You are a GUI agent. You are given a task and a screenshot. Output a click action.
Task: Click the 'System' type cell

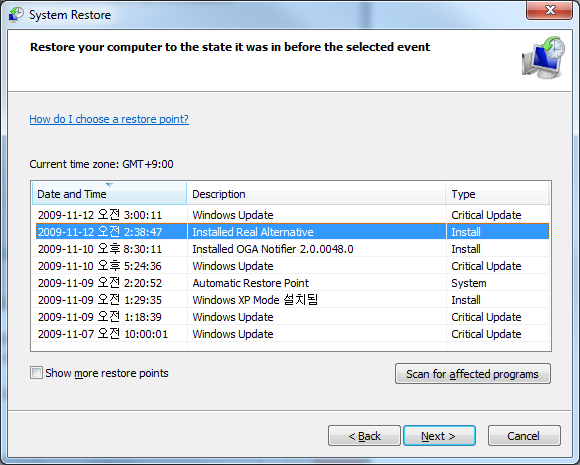click(469, 283)
